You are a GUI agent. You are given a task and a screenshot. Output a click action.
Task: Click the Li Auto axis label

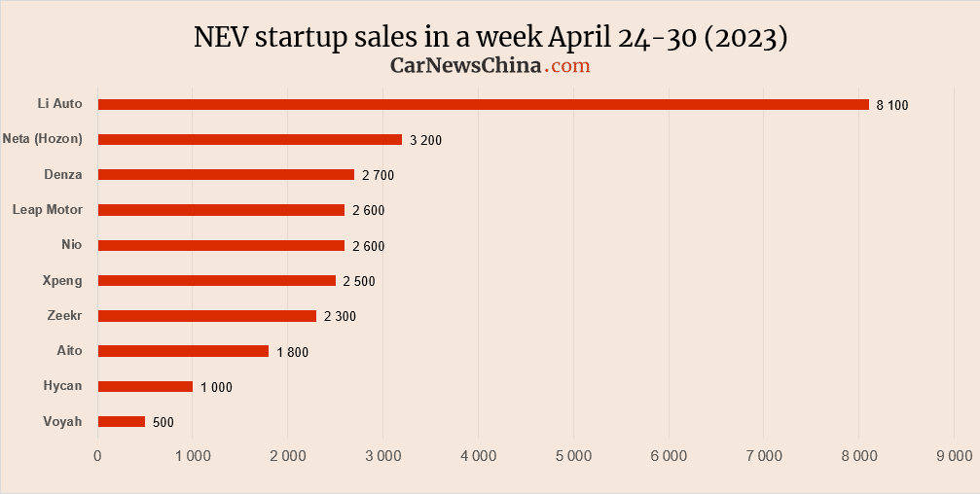click(x=62, y=103)
